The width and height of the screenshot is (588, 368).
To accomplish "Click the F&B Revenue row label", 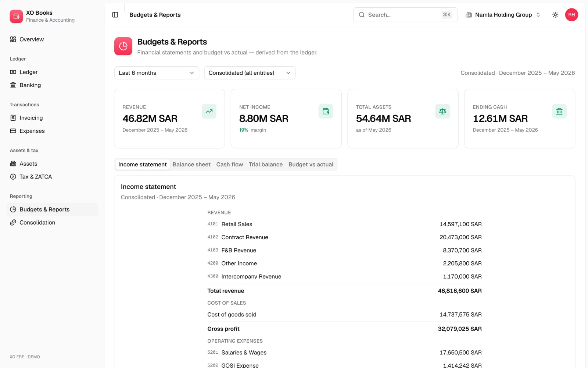I will click(x=239, y=250).
